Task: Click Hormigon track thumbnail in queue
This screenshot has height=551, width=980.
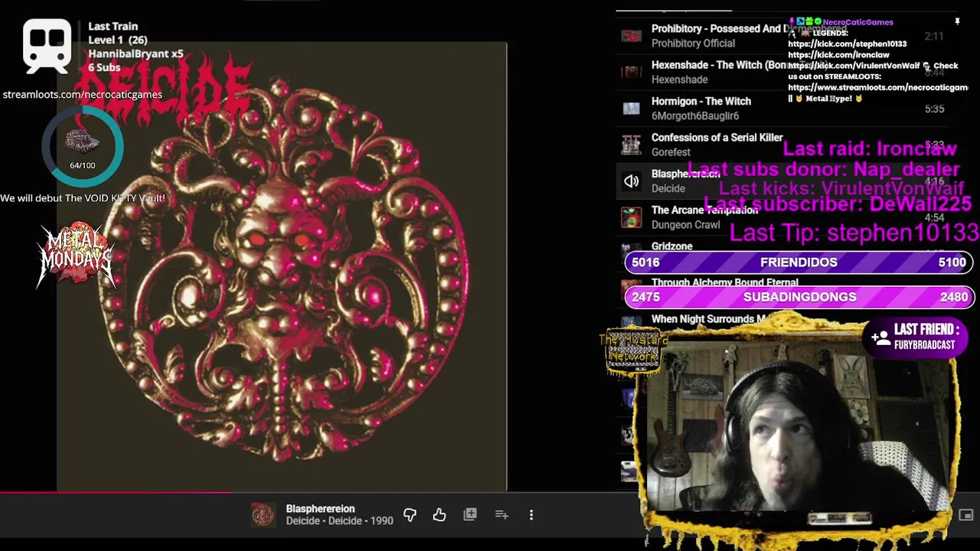Action: coord(631,109)
